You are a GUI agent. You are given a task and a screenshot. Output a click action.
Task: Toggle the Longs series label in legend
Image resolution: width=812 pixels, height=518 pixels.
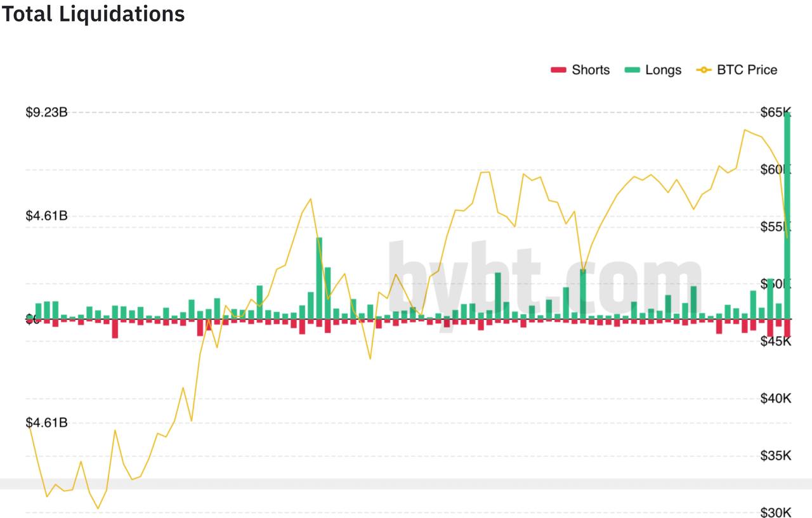click(x=663, y=70)
